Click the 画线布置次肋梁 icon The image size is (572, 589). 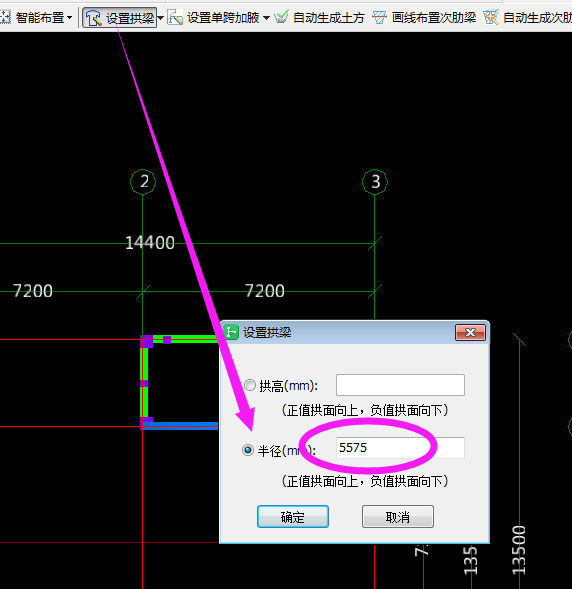(x=379, y=17)
